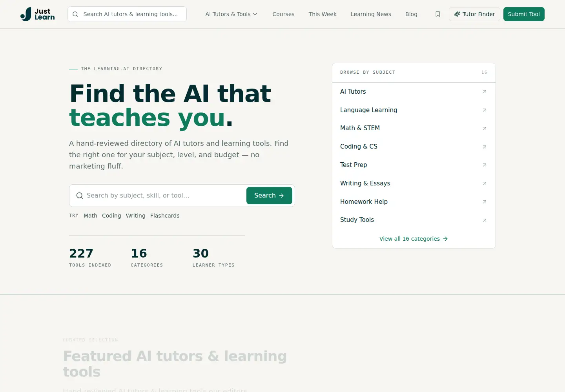This screenshot has height=392, width=565.
Task: Open the Language Learning category
Action: (414, 110)
